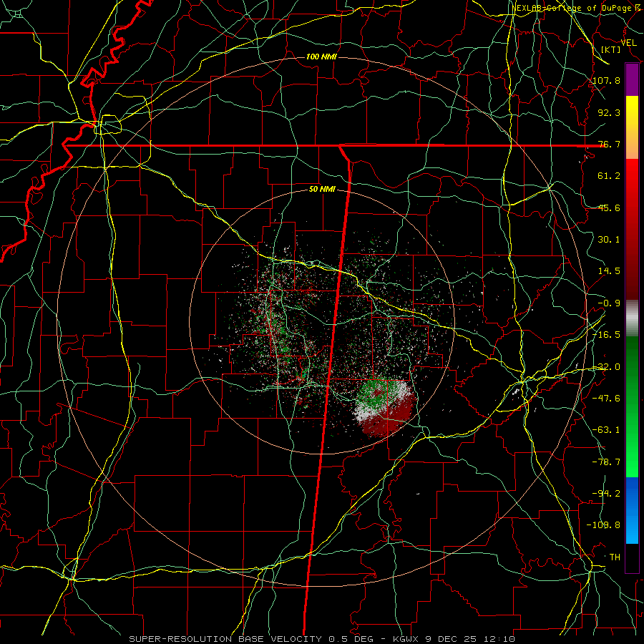Click the 92.3 velocity scale value

click(x=609, y=112)
